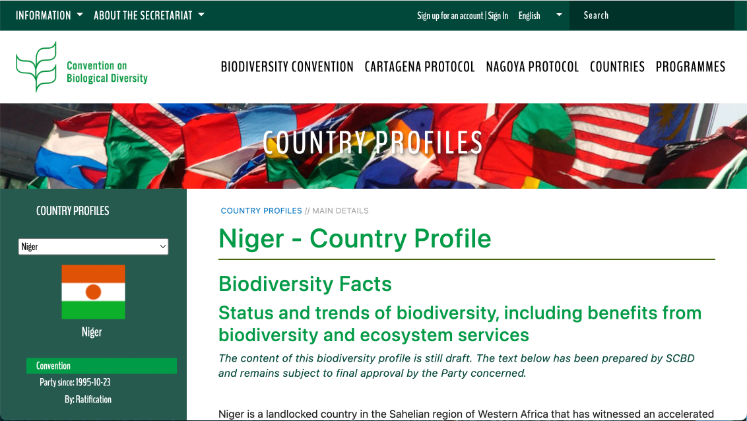The height and width of the screenshot is (421, 747).
Task: Open the Cartagena Protocol menu
Action: [x=419, y=67]
